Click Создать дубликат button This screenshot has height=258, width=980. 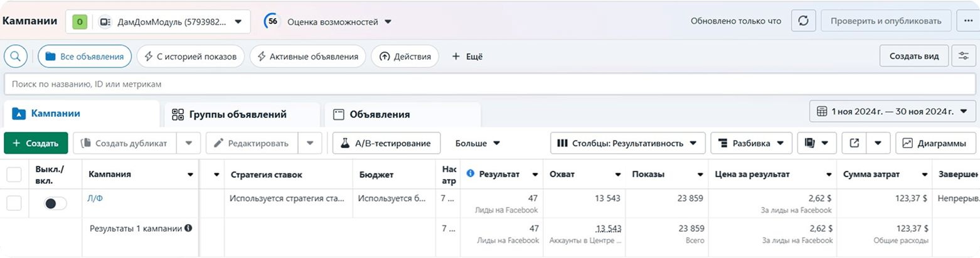(124, 143)
